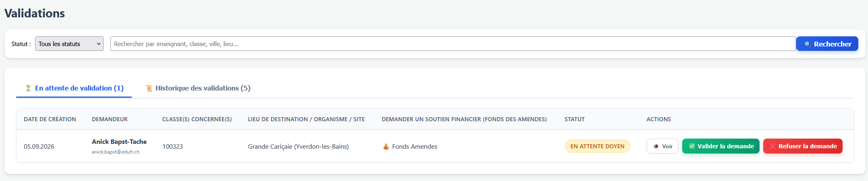View the request details via Voir
This screenshot has width=868, height=181.
(x=662, y=146)
